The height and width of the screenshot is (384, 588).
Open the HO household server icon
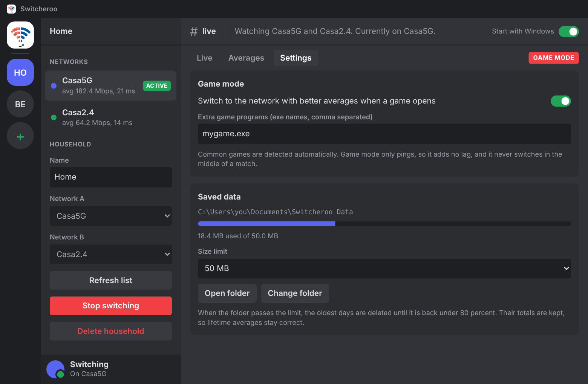point(20,72)
